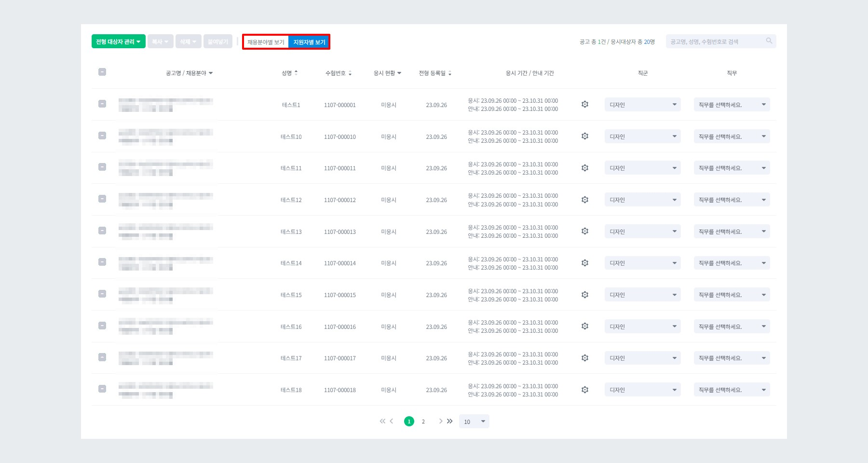Toggle checkbox for 테스트17 row
The image size is (868, 463).
[102, 357]
